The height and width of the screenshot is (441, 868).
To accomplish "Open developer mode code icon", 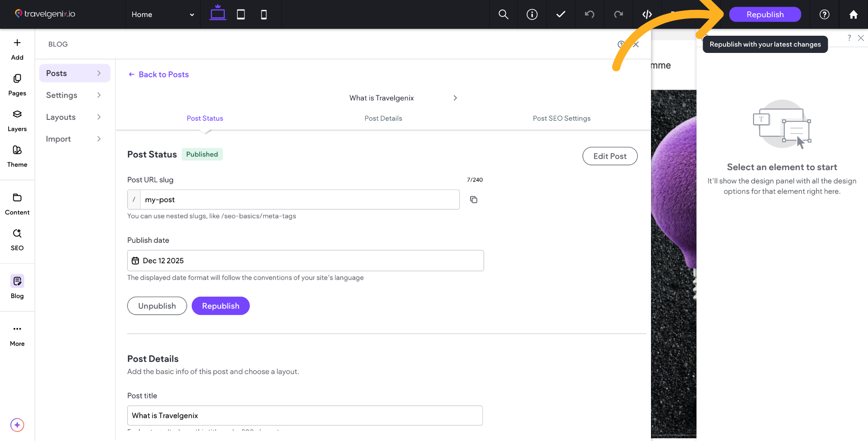I will [647, 14].
